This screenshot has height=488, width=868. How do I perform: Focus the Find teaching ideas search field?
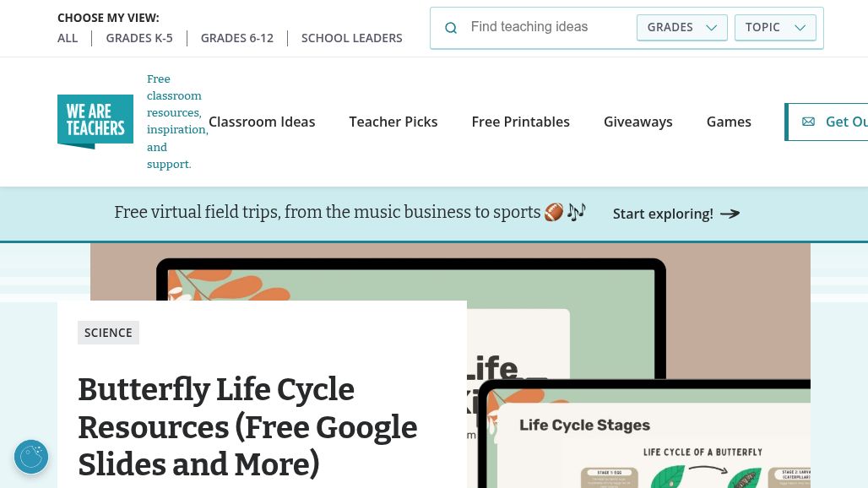549,27
